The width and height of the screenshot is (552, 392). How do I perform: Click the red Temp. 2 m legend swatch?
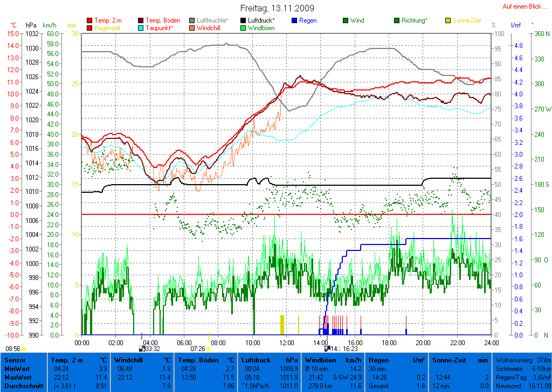click(x=89, y=20)
